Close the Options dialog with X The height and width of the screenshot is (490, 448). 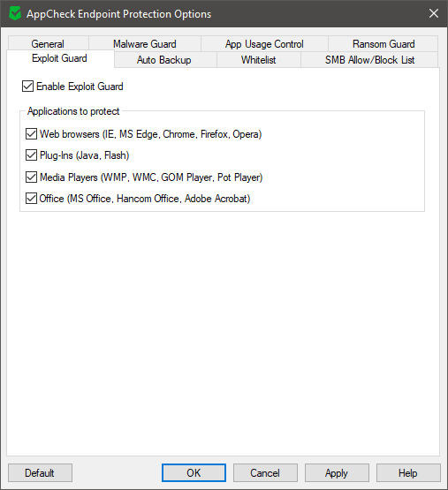[x=434, y=13]
